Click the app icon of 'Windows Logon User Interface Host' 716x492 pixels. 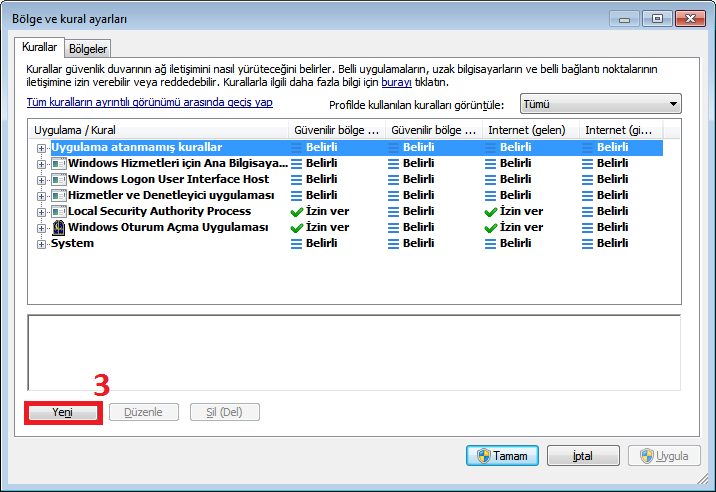click(x=58, y=180)
